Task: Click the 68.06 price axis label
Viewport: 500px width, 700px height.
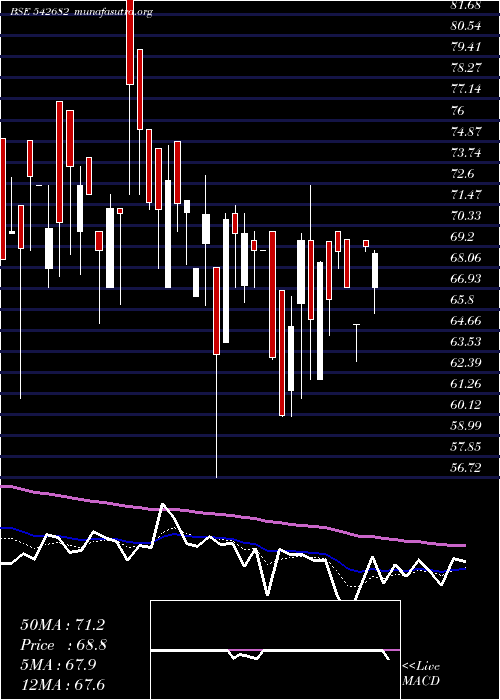Action: click(466, 258)
